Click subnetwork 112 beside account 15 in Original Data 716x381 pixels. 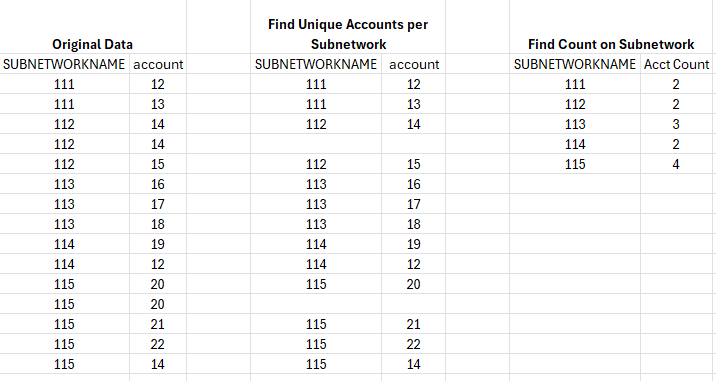(x=64, y=164)
